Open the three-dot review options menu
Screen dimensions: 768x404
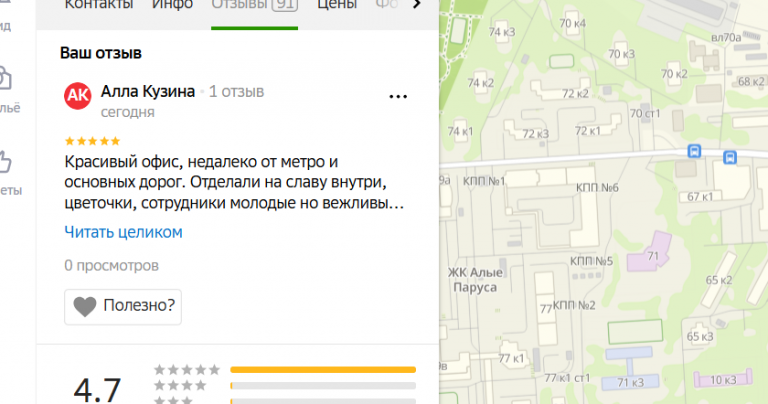(398, 96)
